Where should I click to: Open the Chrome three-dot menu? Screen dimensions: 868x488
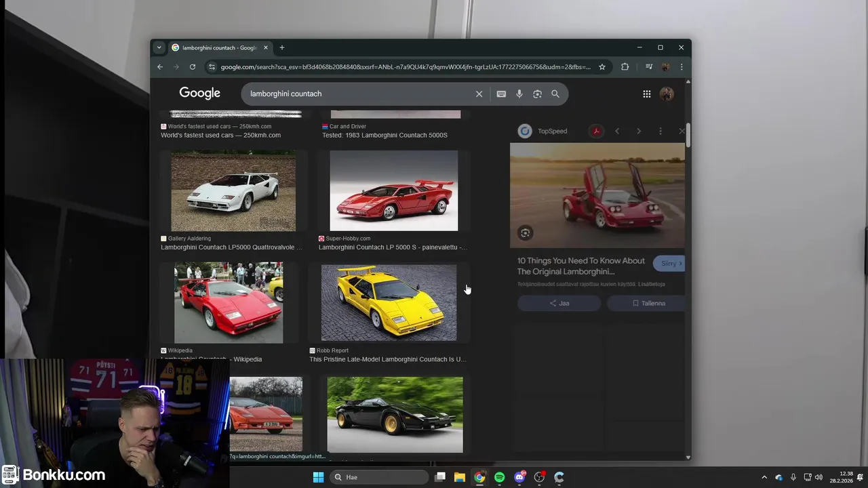click(682, 67)
